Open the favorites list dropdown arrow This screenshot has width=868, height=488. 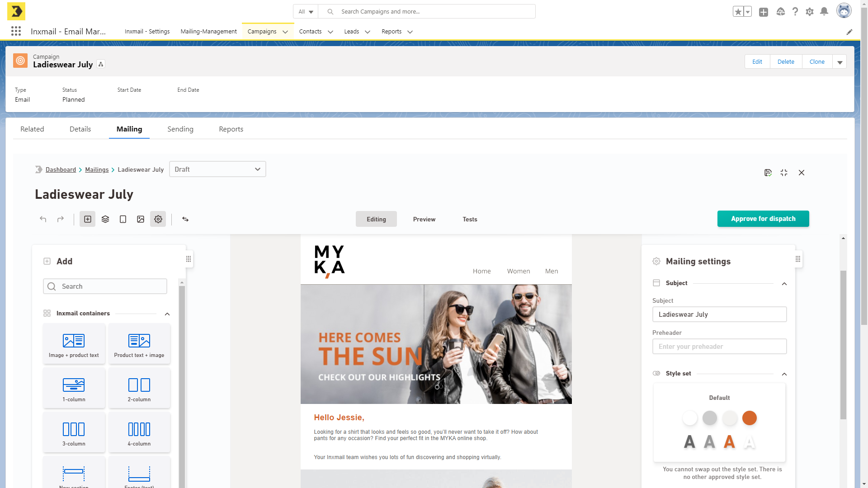click(x=748, y=12)
